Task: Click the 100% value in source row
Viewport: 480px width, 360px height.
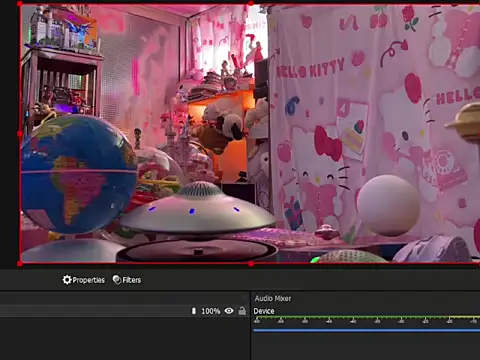Action: (x=211, y=311)
